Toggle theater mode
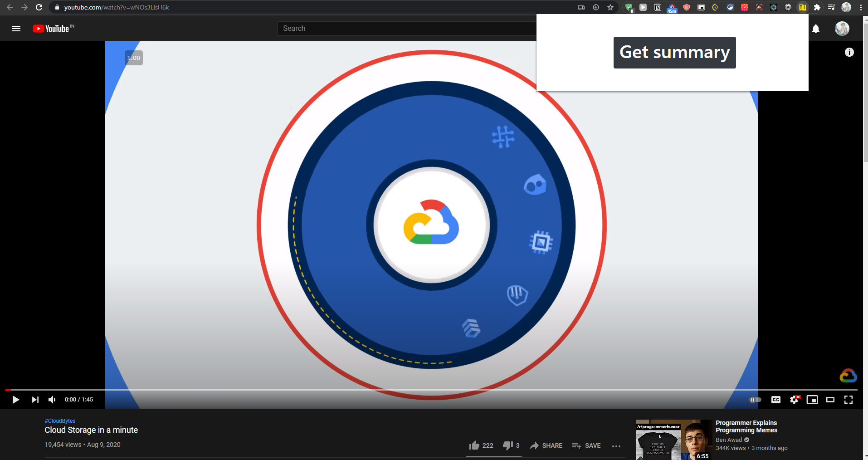Screen dimensions: 868x460 [x=830, y=400]
